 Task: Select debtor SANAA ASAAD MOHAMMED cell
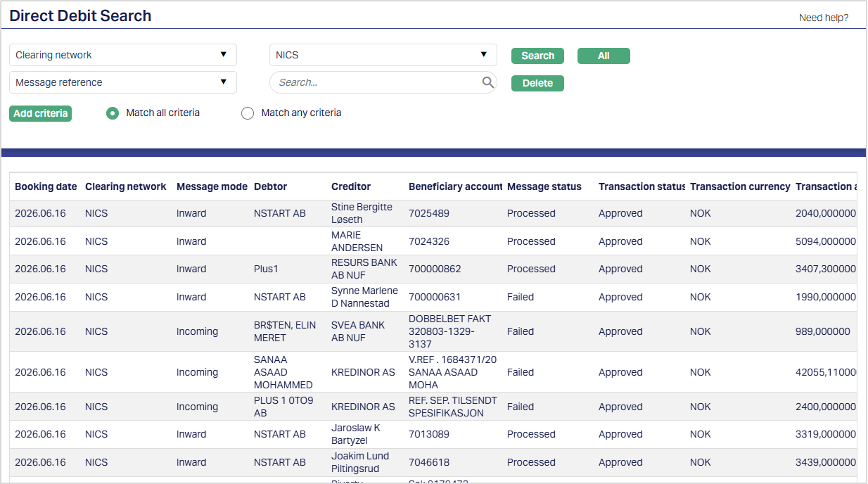click(283, 372)
